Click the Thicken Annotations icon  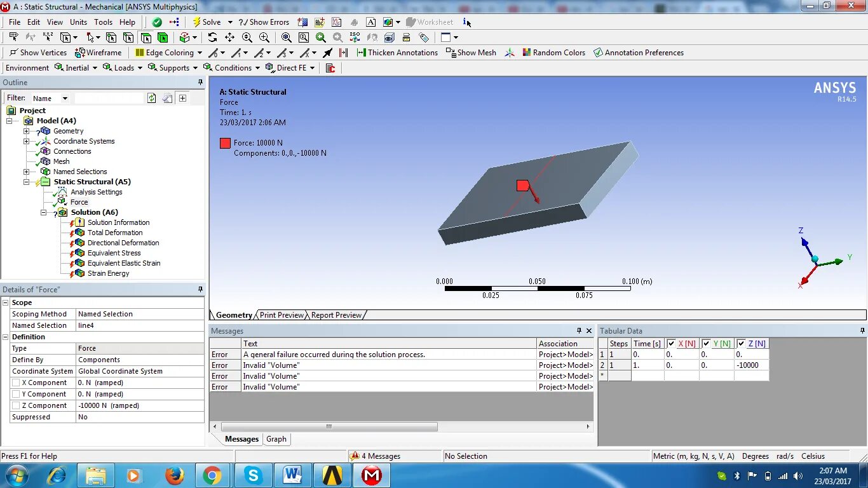coord(362,53)
